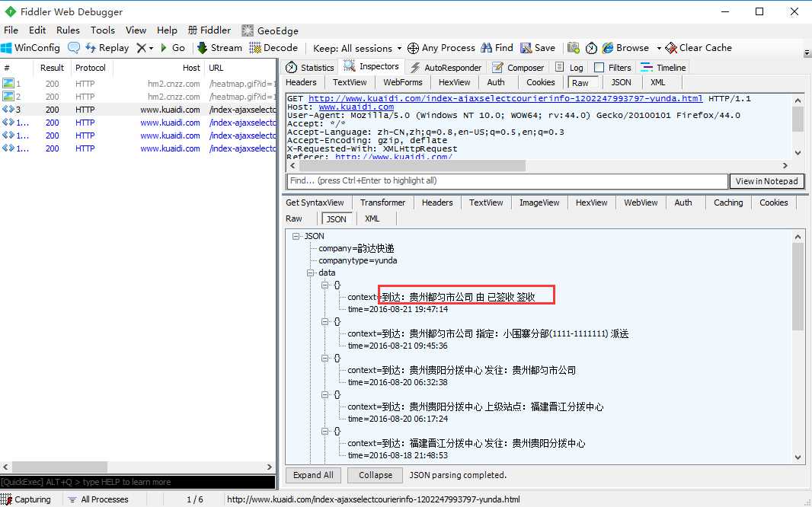The height and width of the screenshot is (507, 812).
Task: Click View in Notepad button
Action: pos(766,181)
